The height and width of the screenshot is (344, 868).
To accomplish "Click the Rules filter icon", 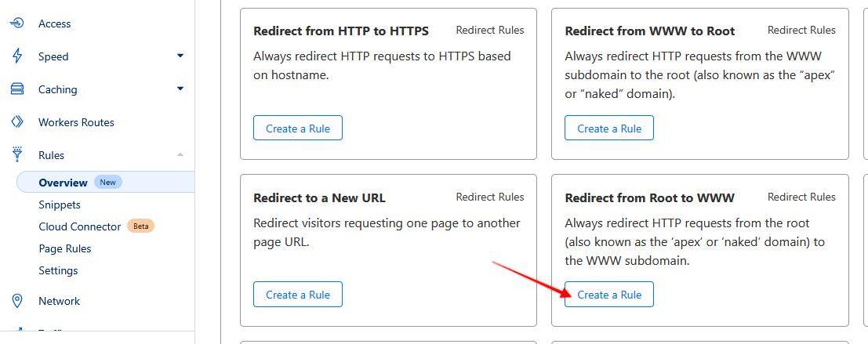I will pyautogui.click(x=17, y=154).
